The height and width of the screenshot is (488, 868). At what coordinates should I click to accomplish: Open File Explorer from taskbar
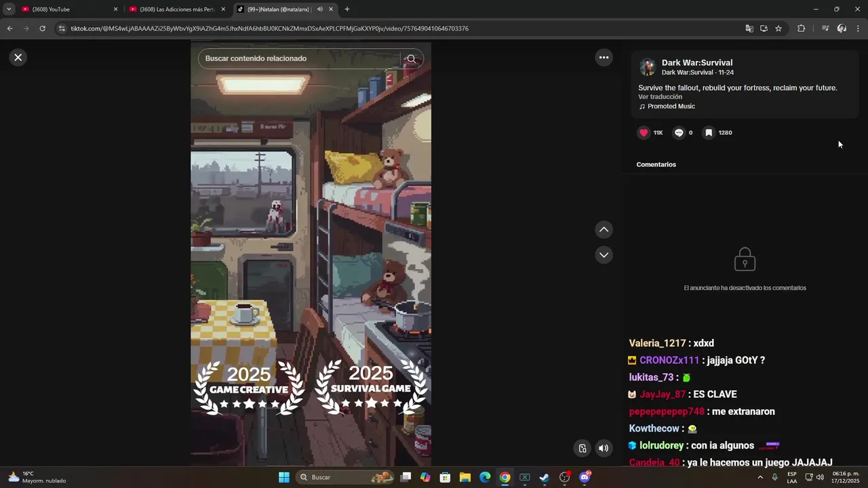(465, 477)
